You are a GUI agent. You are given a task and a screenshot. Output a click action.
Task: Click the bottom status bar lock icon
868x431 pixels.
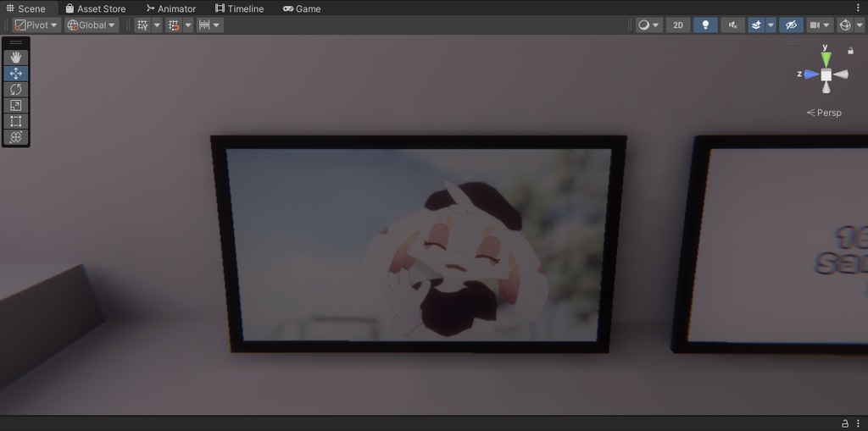pos(845,423)
